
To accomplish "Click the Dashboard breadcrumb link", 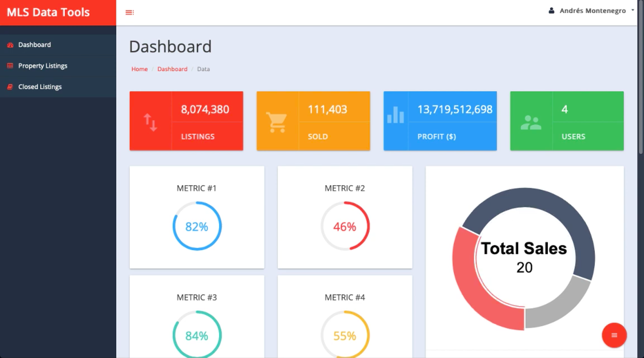I will tap(172, 69).
